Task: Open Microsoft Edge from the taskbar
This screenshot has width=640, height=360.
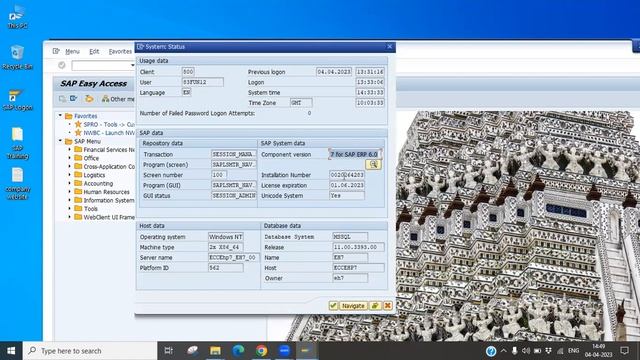Action: click(238, 351)
